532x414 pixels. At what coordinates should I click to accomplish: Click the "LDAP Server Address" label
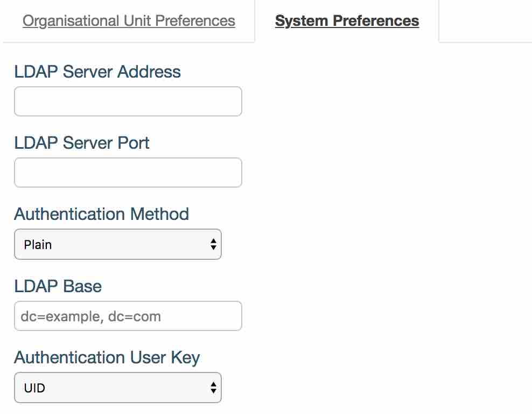97,72
